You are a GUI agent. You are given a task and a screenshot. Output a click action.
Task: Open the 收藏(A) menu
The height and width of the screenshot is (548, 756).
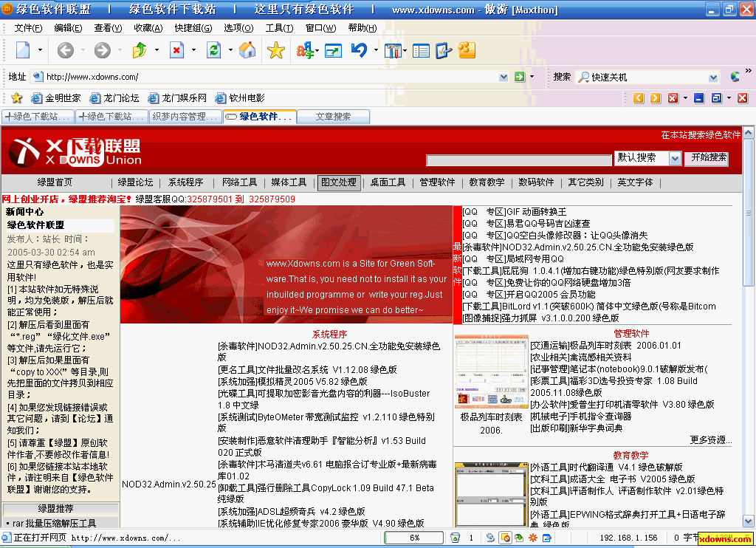[x=148, y=28]
